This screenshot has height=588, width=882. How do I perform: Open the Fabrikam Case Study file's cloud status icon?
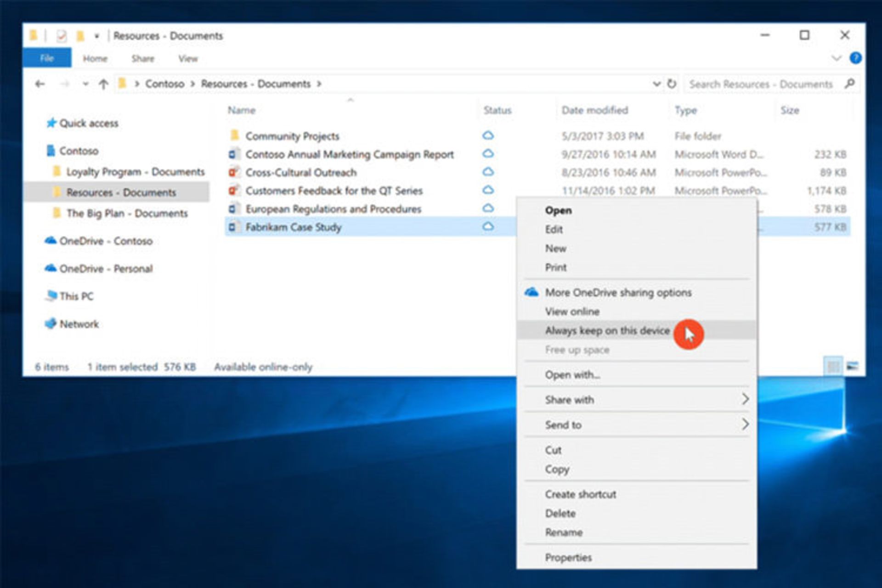click(x=488, y=226)
